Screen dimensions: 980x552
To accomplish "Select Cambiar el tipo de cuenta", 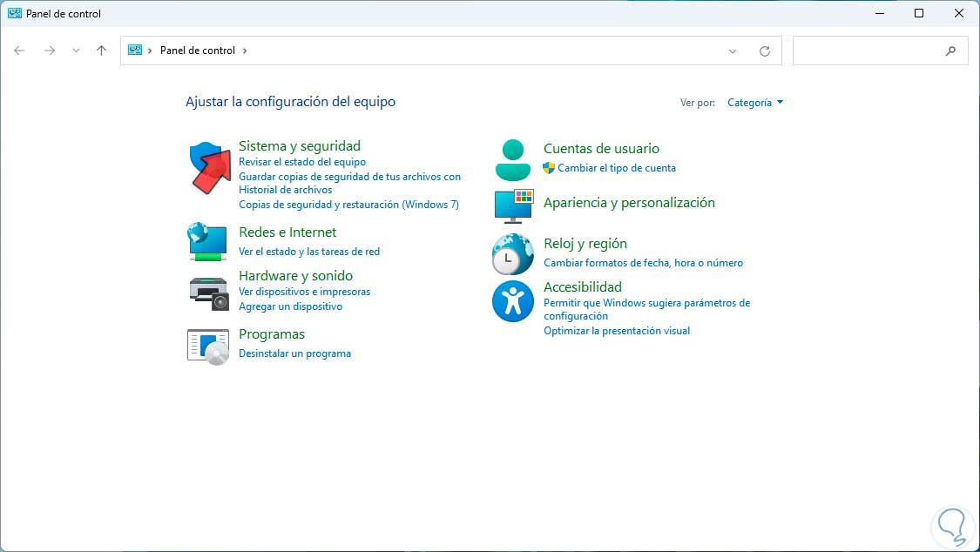I will pos(617,168).
